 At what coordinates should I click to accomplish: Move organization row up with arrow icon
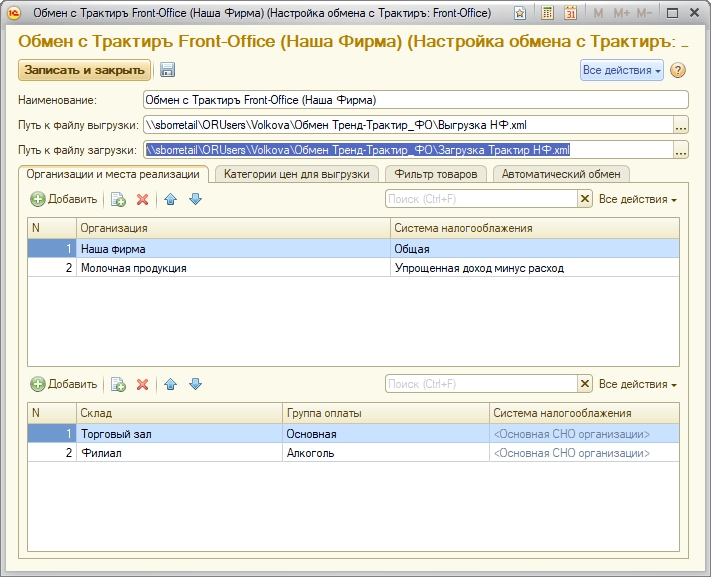click(171, 199)
